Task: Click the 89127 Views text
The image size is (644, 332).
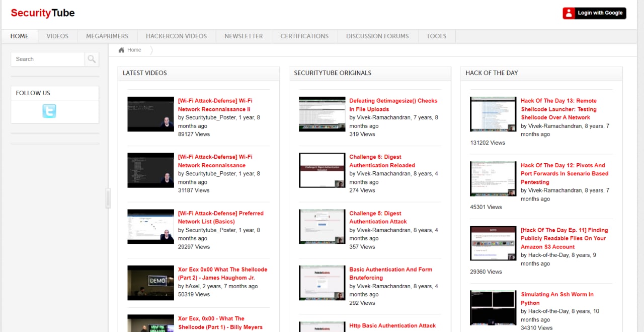Action: [194, 134]
